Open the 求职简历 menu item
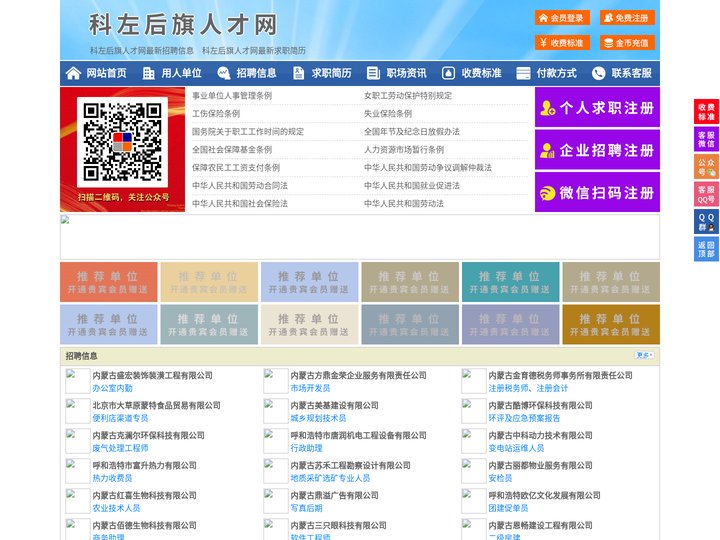Viewport: 720px width, 540px height. coord(332,73)
